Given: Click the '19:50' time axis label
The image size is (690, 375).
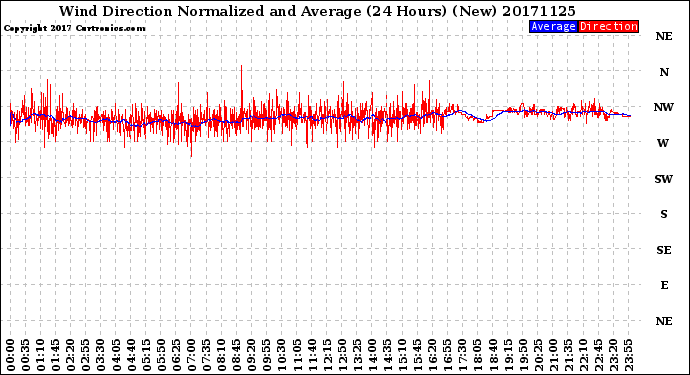Looking at the screenshot, I should [523, 355].
